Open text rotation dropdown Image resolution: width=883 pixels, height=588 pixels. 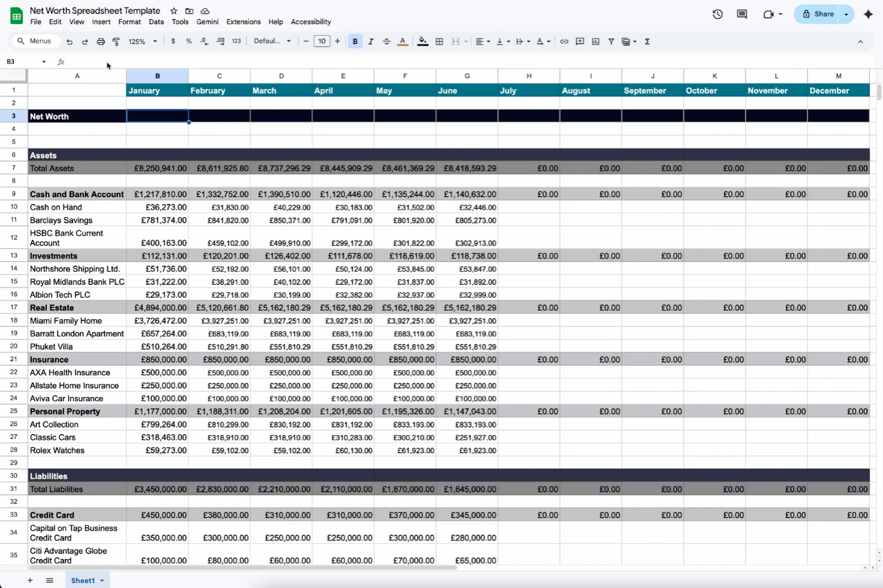click(x=544, y=41)
